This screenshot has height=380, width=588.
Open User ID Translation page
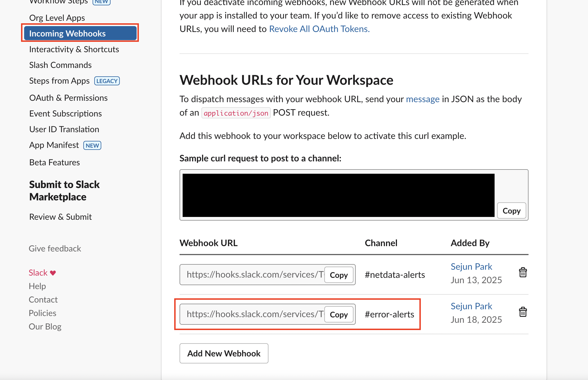64,129
